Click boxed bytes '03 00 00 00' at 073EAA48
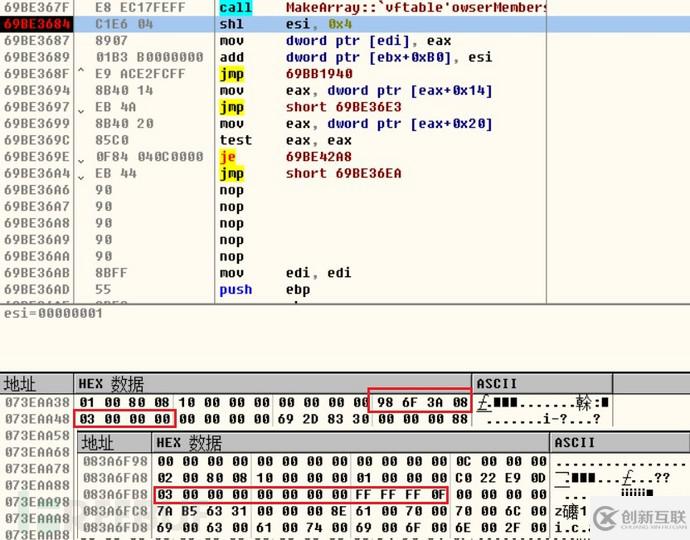Screen dimensions: 690x540 pyautogui.click(x=125, y=419)
